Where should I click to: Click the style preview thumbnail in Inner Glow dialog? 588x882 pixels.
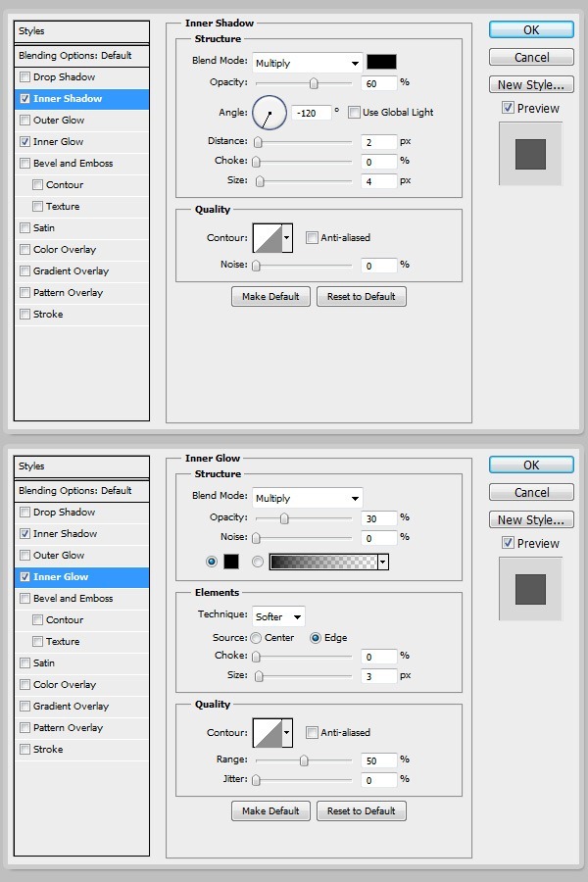(x=530, y=589)
